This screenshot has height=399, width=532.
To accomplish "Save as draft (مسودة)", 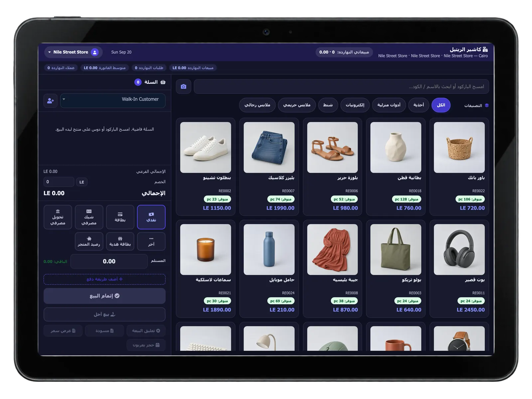I will click(104, 331).
